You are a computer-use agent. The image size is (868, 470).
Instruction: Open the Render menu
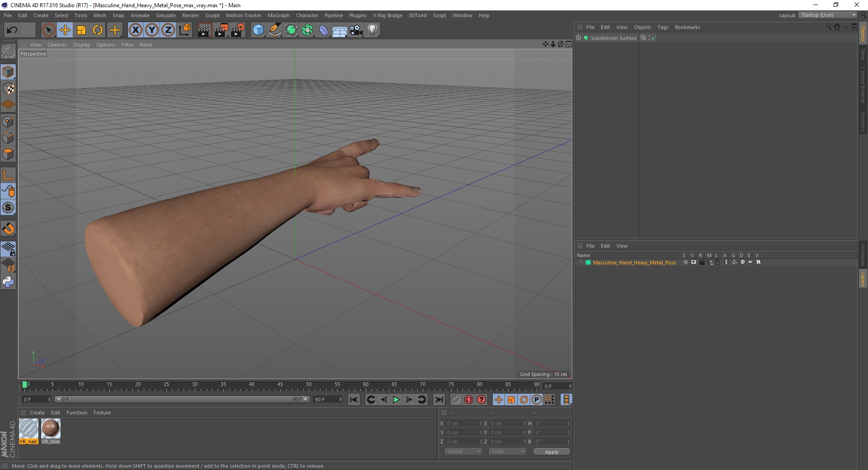pos(190,15)
